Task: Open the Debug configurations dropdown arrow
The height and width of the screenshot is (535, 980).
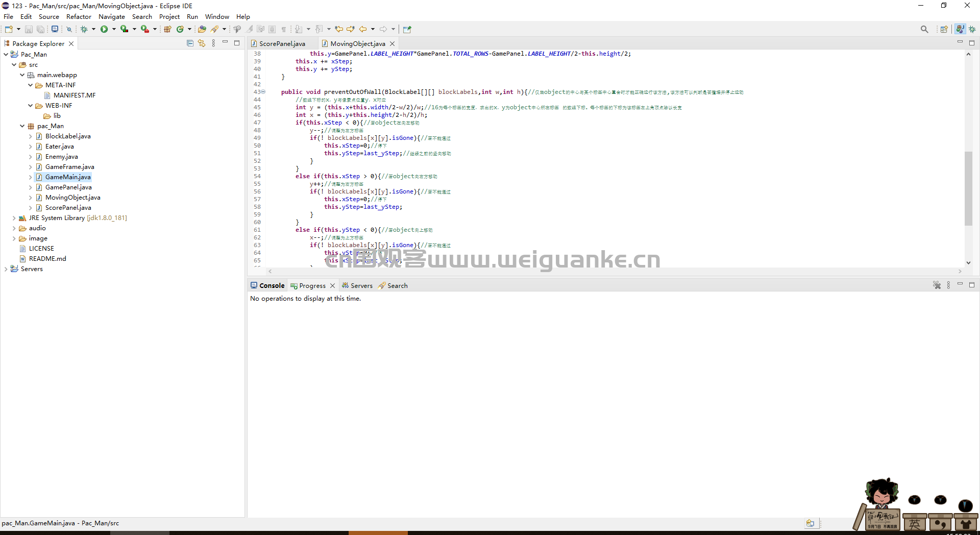Action: point(93,29)
